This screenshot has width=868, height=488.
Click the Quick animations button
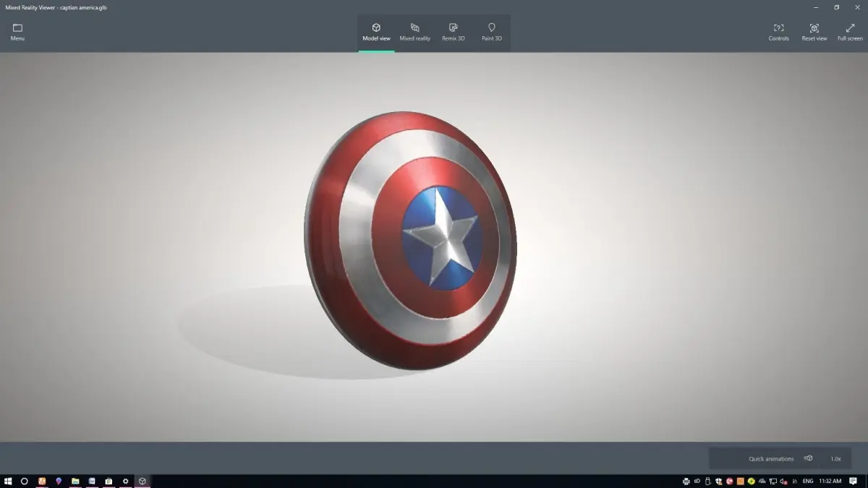(780, 458)
